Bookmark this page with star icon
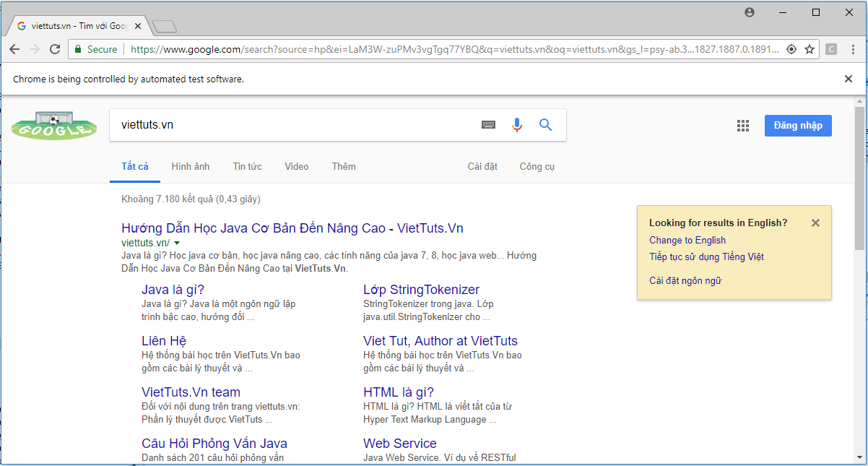This screenshot has width=868, height=466. coord(810,49)
